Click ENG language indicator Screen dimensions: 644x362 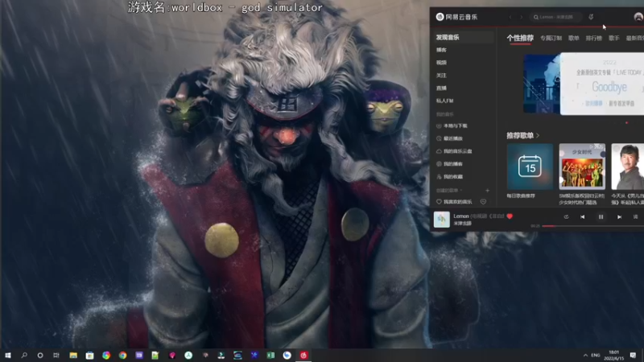[596, 355]
